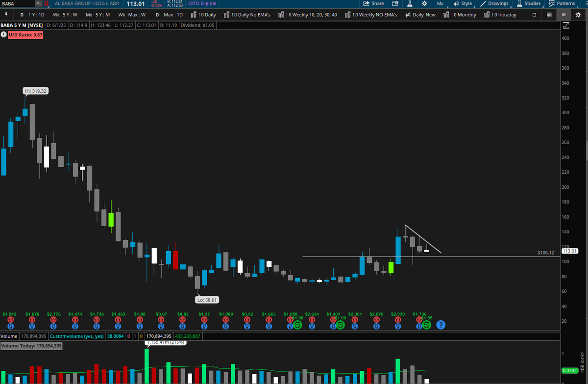Image resolution: width=588 pixels, height=384 pixels.
Task: Load the '! 0 Monthly' study set
Action: click(x=460, y=15)
